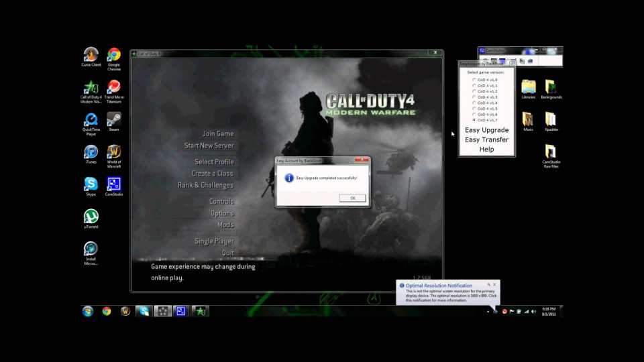Click the World of Warcraft taskbar icon
Image resolution: width=644 pixels, height=362 pixels.
click(x=125, y=311)
